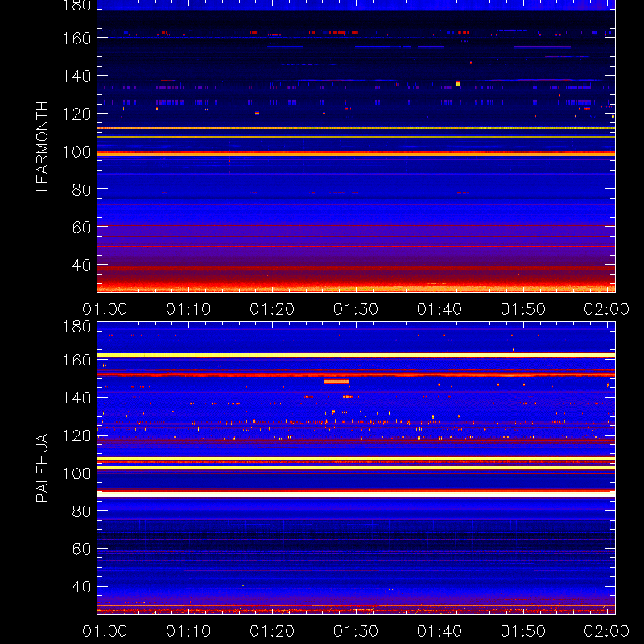644x644 pixels.
Task: Select the 40 frequency label on Learmonth plot
Action: 81,266
